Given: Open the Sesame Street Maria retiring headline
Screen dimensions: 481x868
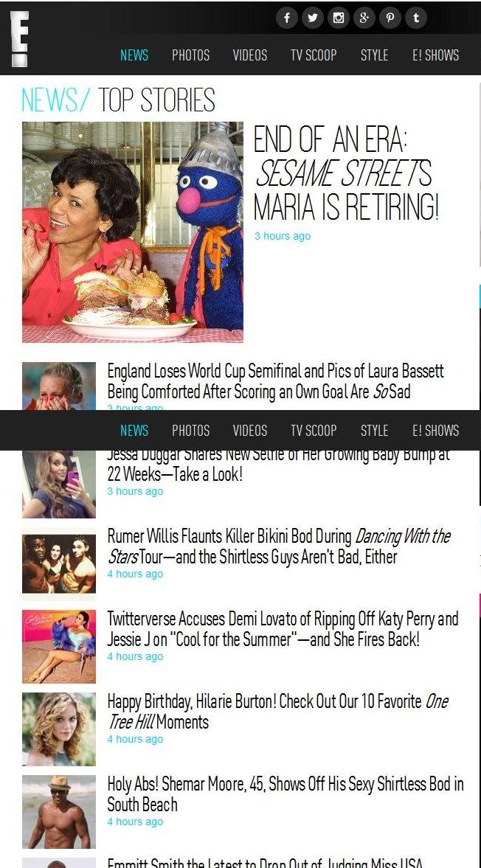Looking at the screenshot, I should pyautogui.click(x=346, y=172).
